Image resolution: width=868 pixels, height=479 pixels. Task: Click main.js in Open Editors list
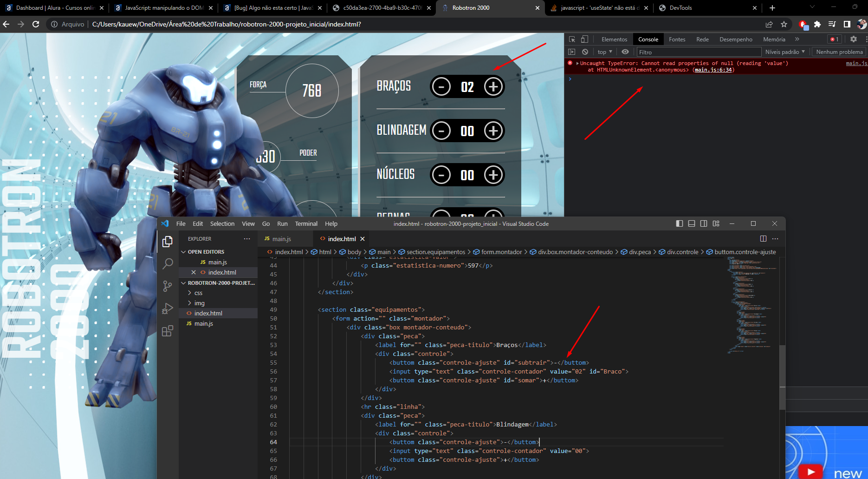[x=217, y=262]
